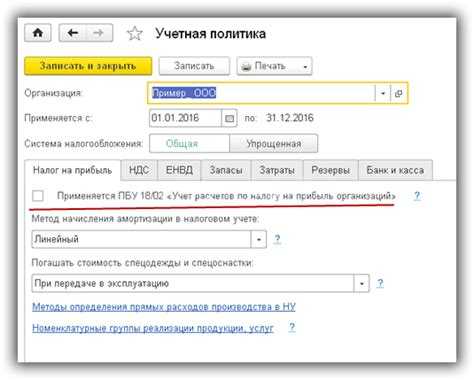Click the end date 31.12.2016 text

click(290, 118)
